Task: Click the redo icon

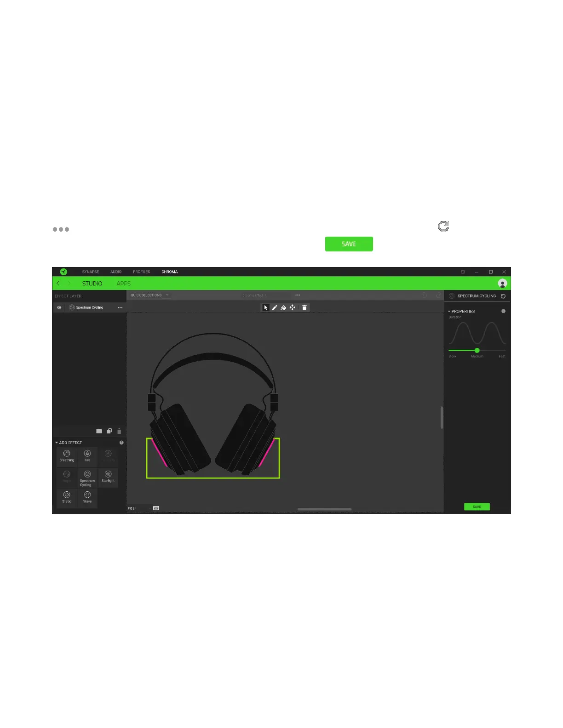Action: click(438, 296)
